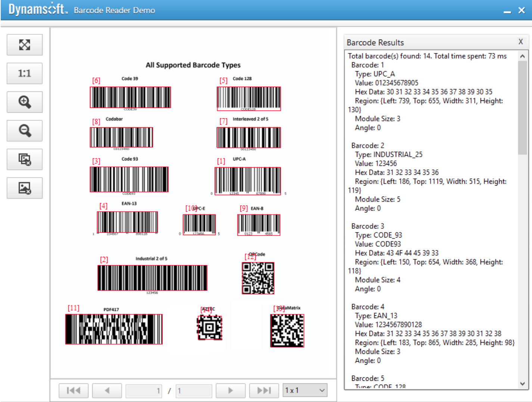This screenshot has height=402, width=532.
Task: Click the next page arrow
Action: pos(230,390)
